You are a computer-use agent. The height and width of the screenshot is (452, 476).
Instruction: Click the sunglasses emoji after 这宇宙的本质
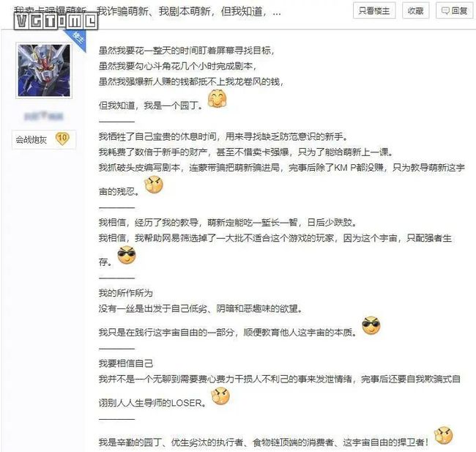tap(371, 326)
